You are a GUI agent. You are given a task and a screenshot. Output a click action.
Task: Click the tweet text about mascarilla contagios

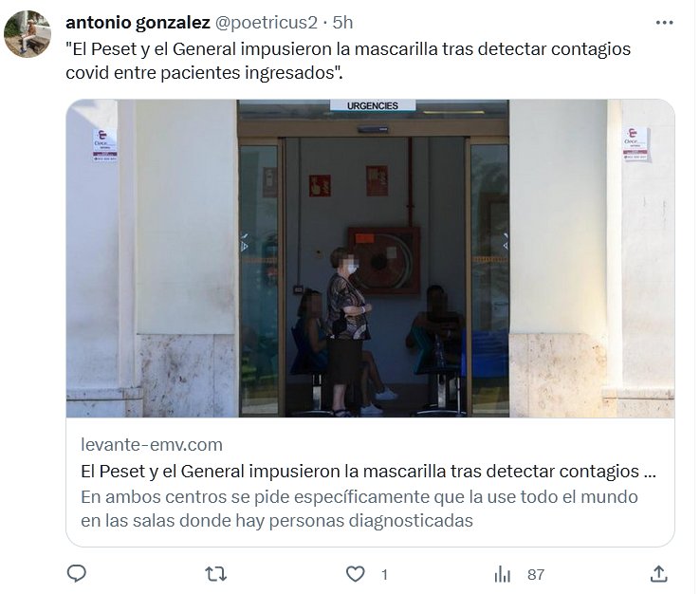click(348, 61)
